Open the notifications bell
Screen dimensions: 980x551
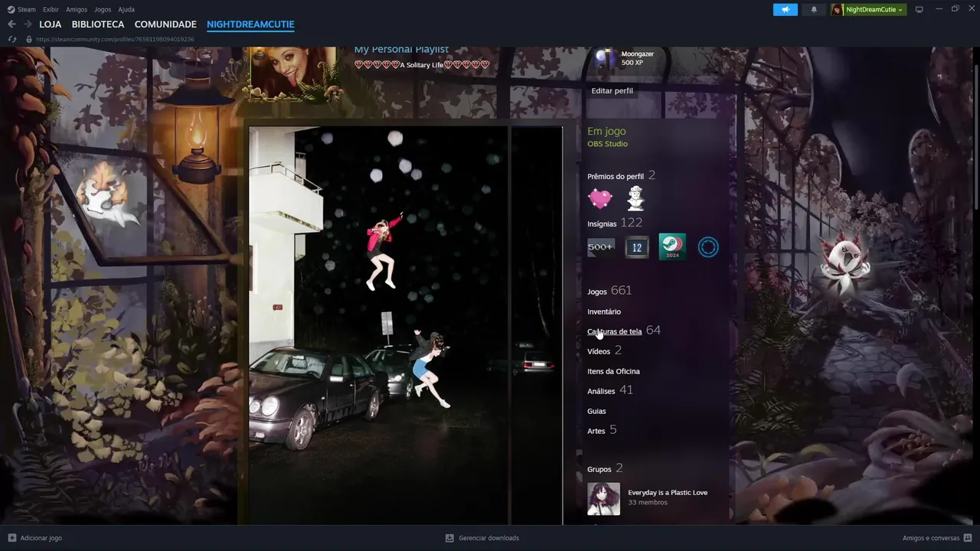(x=814, y=9)
